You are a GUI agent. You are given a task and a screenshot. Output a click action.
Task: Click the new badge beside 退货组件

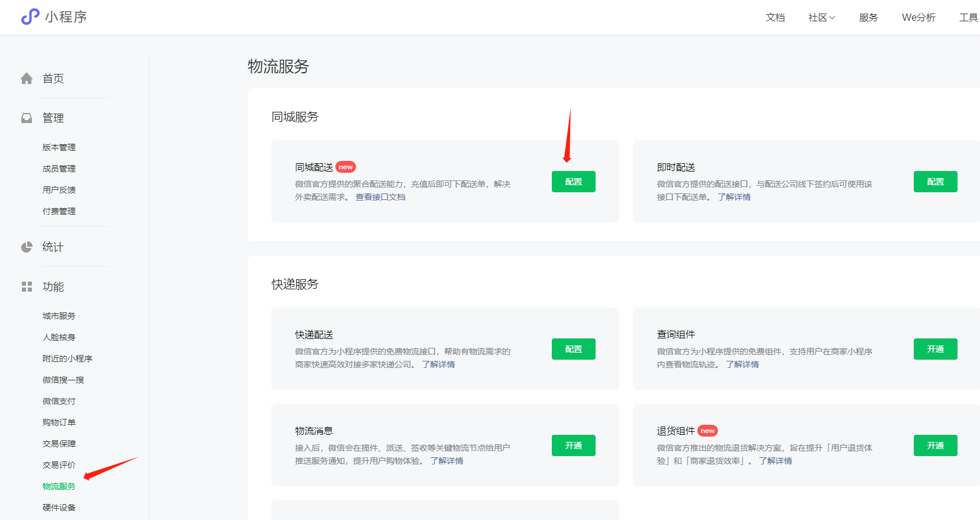pos(707,431)
